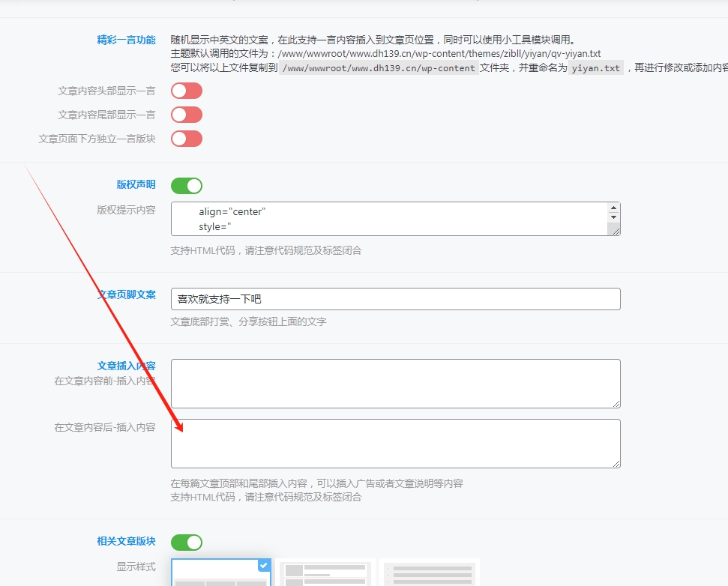The height and width of the screenshot is (586, 728).
Task: Turn off 相关文章版块 toggle
Action: click(x=187, y=542)
